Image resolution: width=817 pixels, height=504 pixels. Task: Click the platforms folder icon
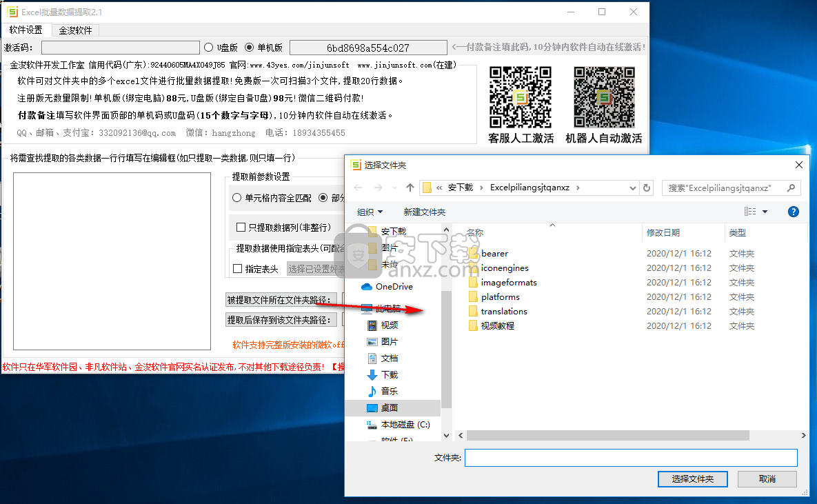[473, 297]
